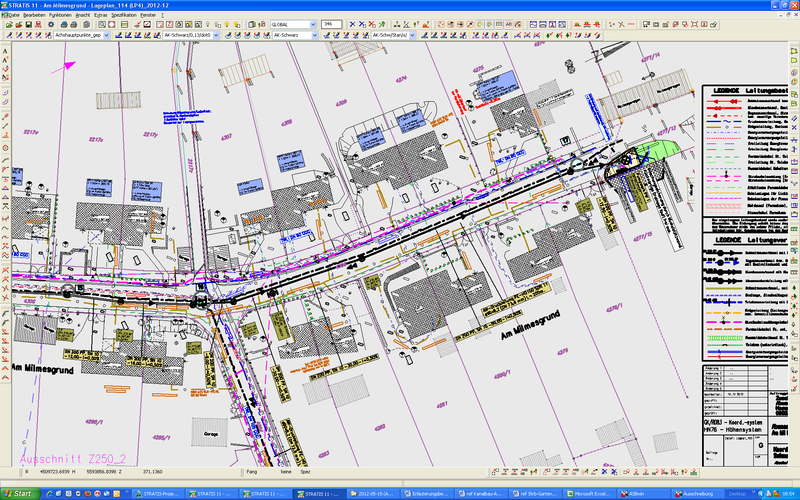Expand the Achshauptpunkte_gep dropdown
Screen dimensions: 800x500
click(106, 35)
